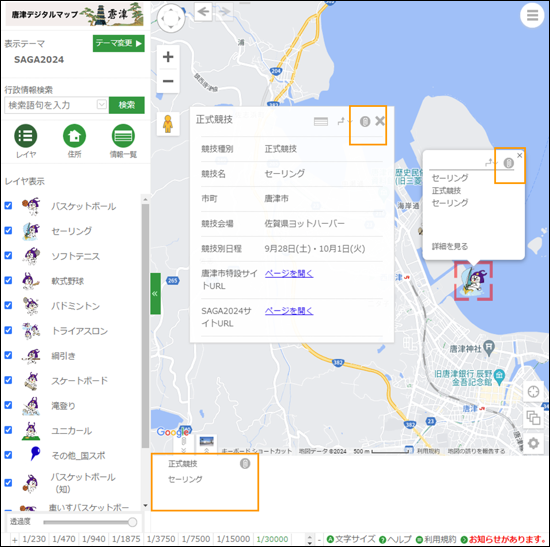The width and height of the screenshot is (550, 547).
Task: Select scale 1/7500
Action: pyautogui.click(x=196, y=539)
